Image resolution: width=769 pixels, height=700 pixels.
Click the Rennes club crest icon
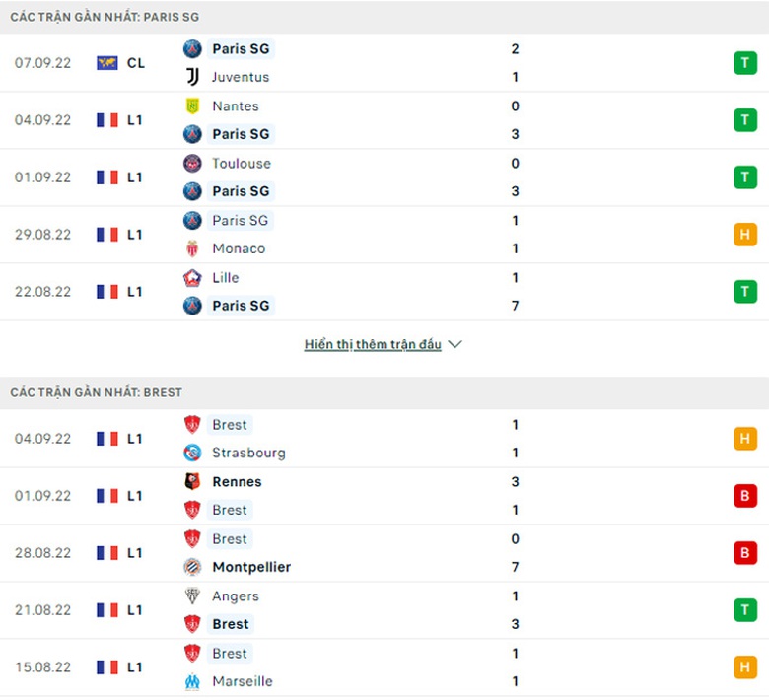click(192, 481)
